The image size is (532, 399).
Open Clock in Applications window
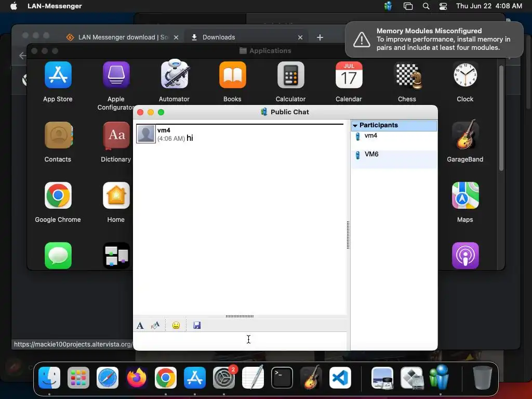click(465, 75)
